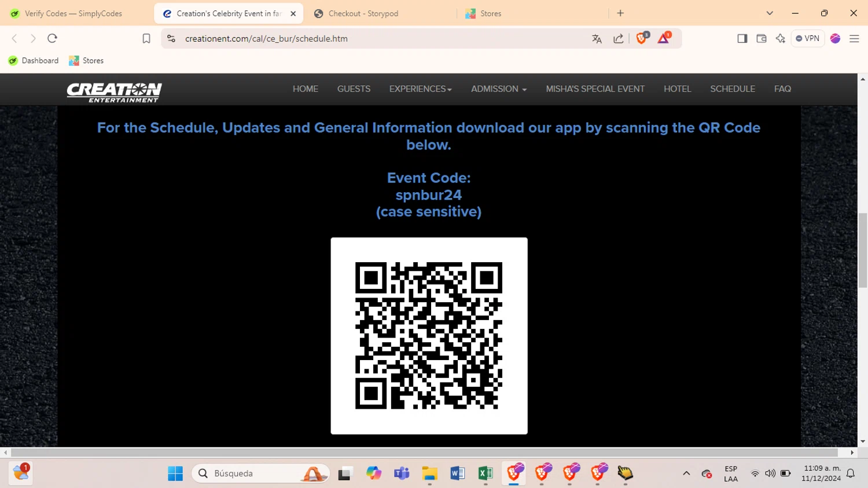This screenshot has width=868, height=488.
Task: Open the Stores bookmark
Action: (86, 60)
